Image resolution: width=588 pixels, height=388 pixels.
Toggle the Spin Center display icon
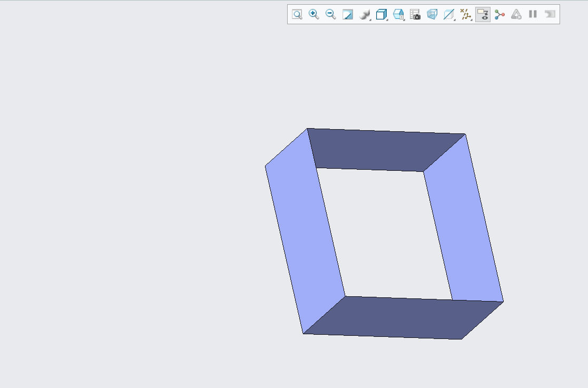(499, 14)
